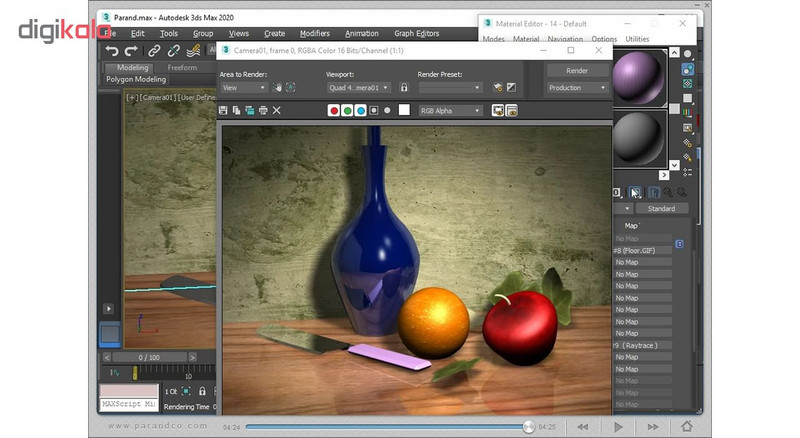Toggle monochrome display circle button
Image resolution: width=800 pixels, height=438 pixels.
click(x=387, y=110)
